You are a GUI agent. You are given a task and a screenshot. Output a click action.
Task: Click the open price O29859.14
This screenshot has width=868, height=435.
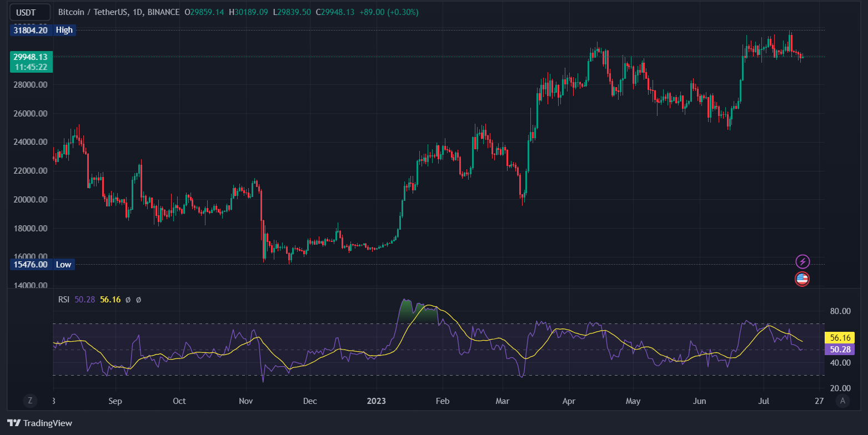pos(204,12)
